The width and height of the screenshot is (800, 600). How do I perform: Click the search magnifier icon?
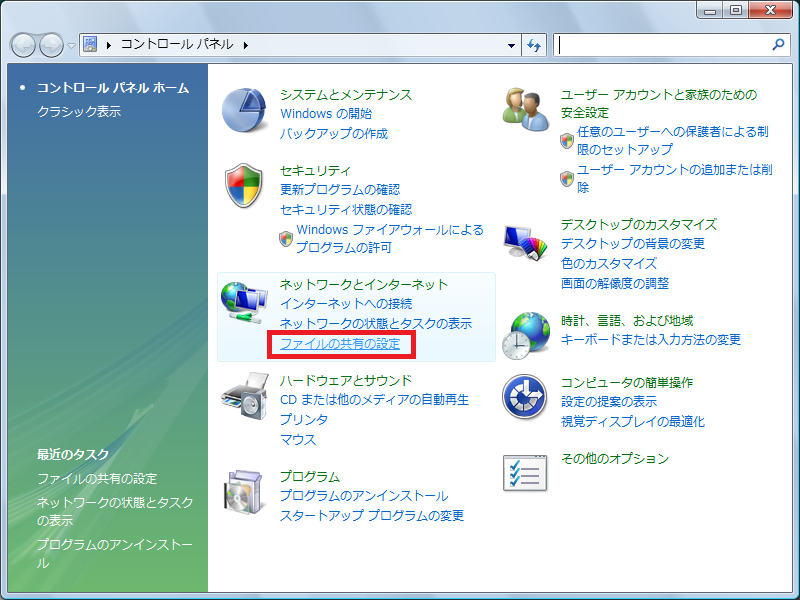(x=779, y=45)
